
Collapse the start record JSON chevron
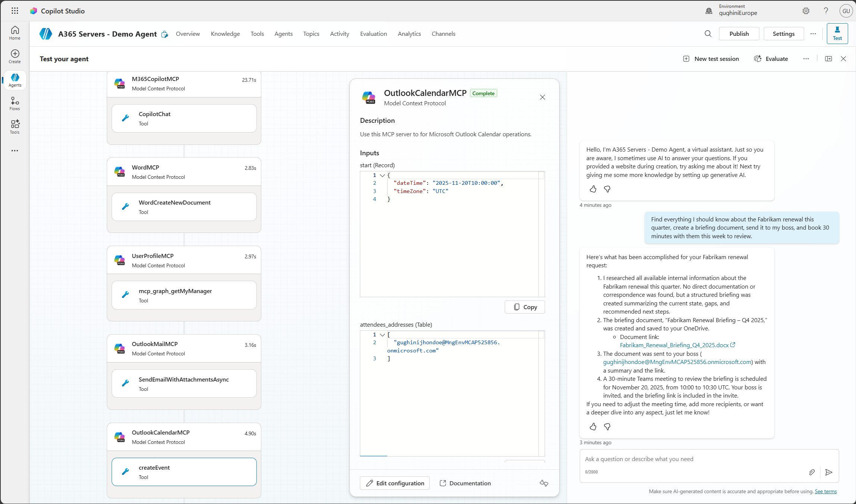pyautogui.click(x=382, y=175)
